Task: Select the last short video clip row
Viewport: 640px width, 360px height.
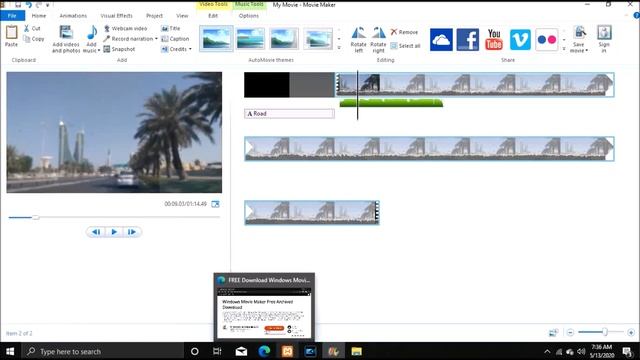Action: pyautogui.click(x=312, y=212)
